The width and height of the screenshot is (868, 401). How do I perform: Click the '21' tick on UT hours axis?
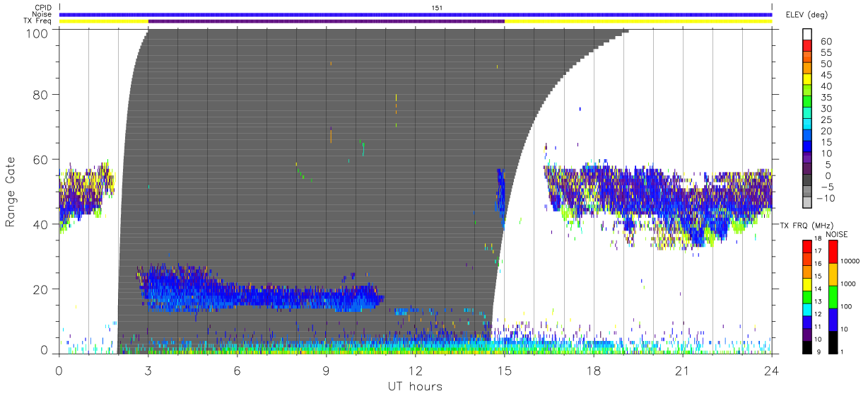pos(683,371)
